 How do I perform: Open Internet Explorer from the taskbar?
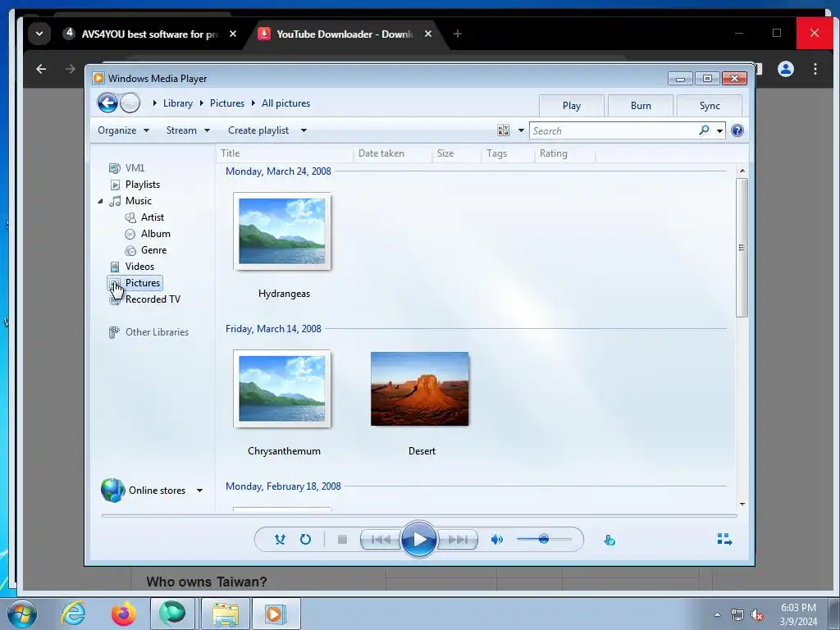tap(73, 613)
